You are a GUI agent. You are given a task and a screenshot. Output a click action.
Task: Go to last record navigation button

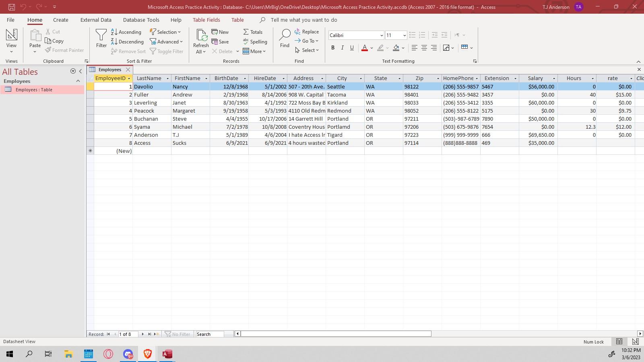149,334
